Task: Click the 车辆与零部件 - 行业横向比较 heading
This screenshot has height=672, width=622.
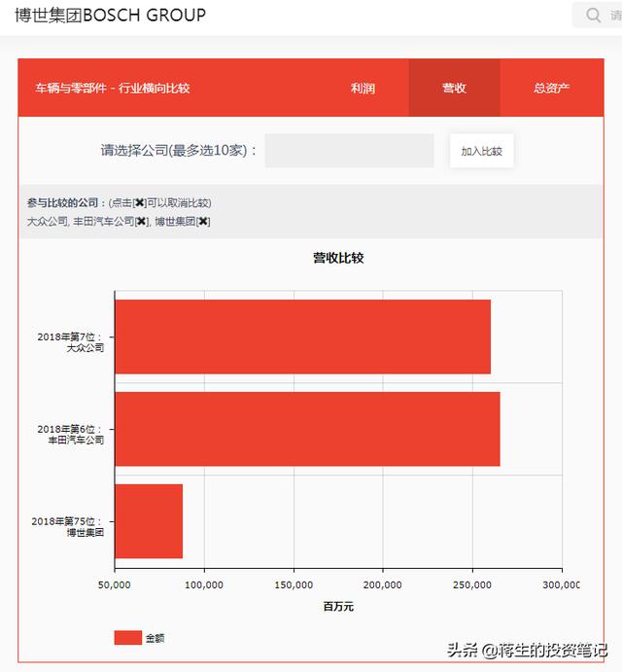Action: pos(113,88)
